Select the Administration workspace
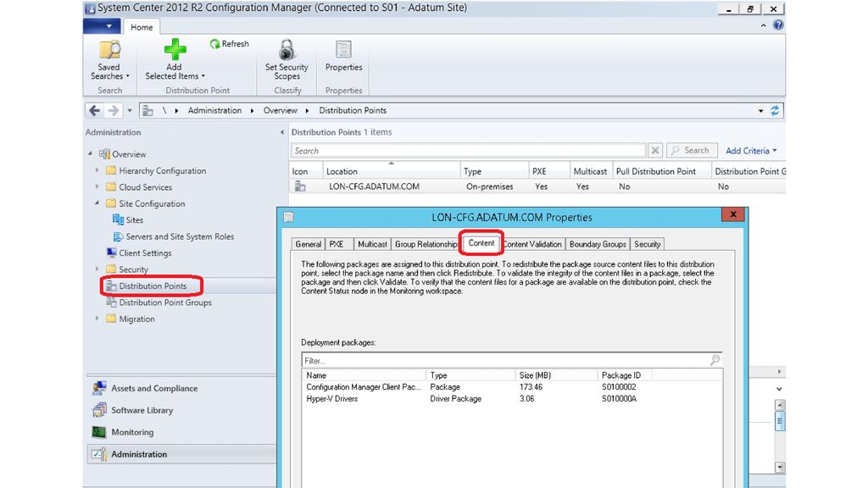This screenshot has width=868, height=488. pos(181,454)
